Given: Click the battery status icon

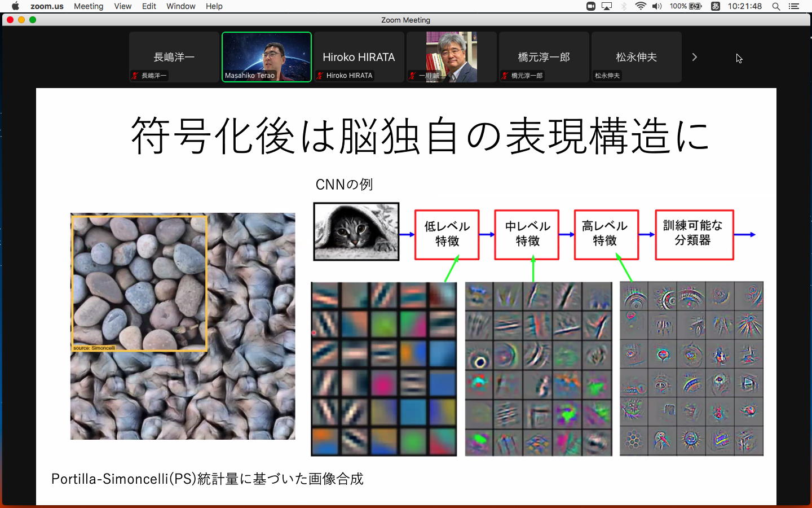Looking at the screenshot, I should (x=686, y=6).
